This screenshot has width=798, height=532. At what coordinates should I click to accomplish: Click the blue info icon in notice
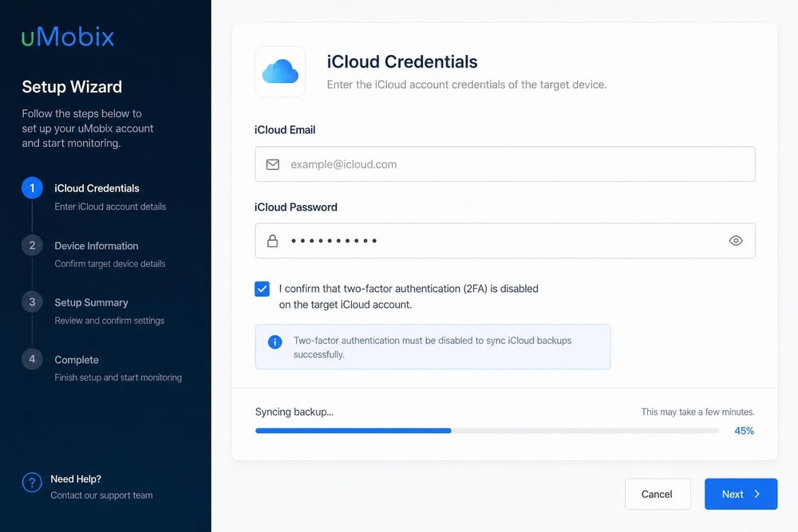(x=275, y=342)
